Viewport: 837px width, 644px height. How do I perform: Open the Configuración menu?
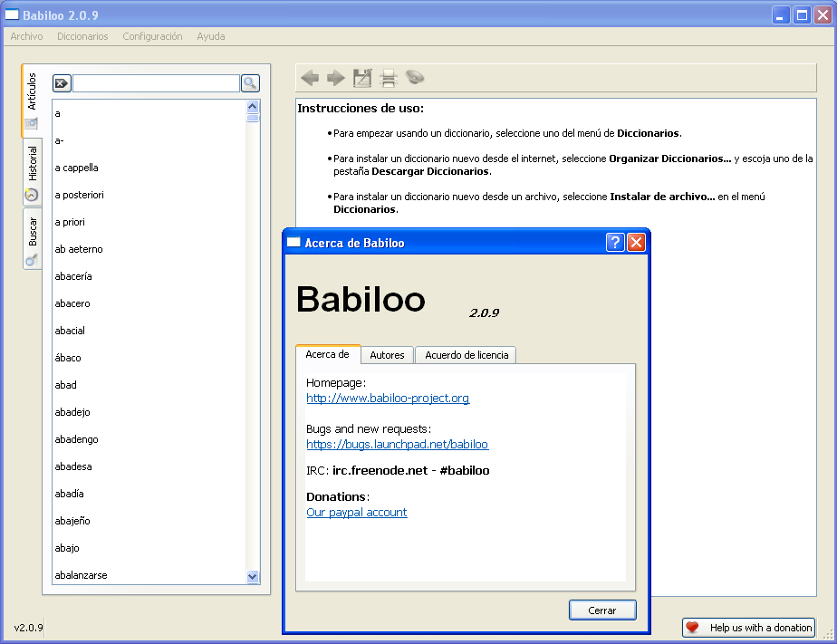pyautogui.click(x=153, y=36)
